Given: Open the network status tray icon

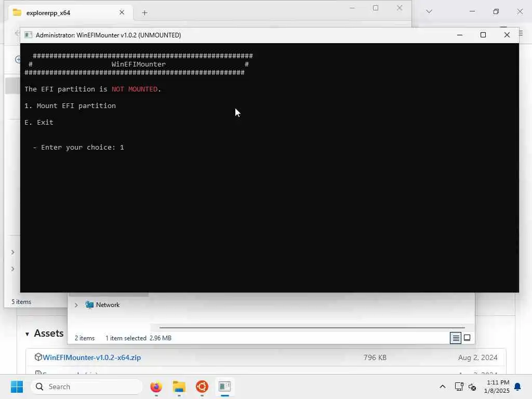Looking at the screenshot, I should [459, 387].
